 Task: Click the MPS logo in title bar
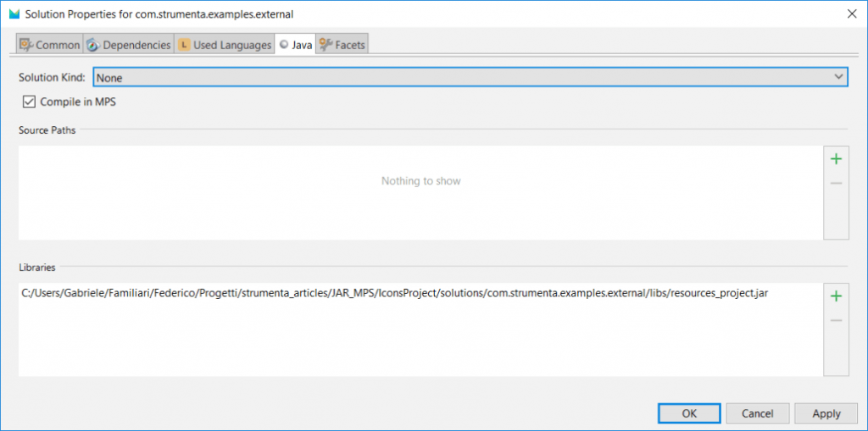point(14,14)
